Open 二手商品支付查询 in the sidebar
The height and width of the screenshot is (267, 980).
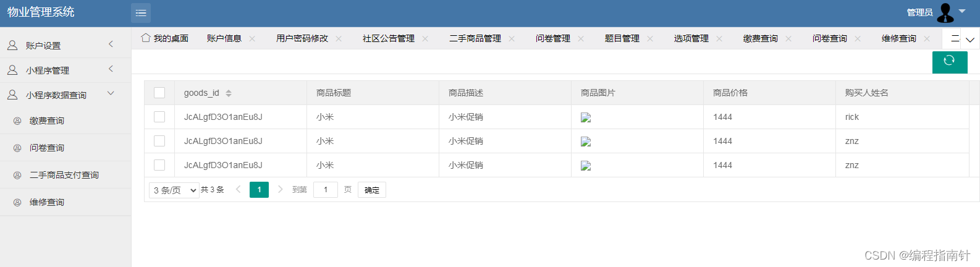tap(65, 176)
